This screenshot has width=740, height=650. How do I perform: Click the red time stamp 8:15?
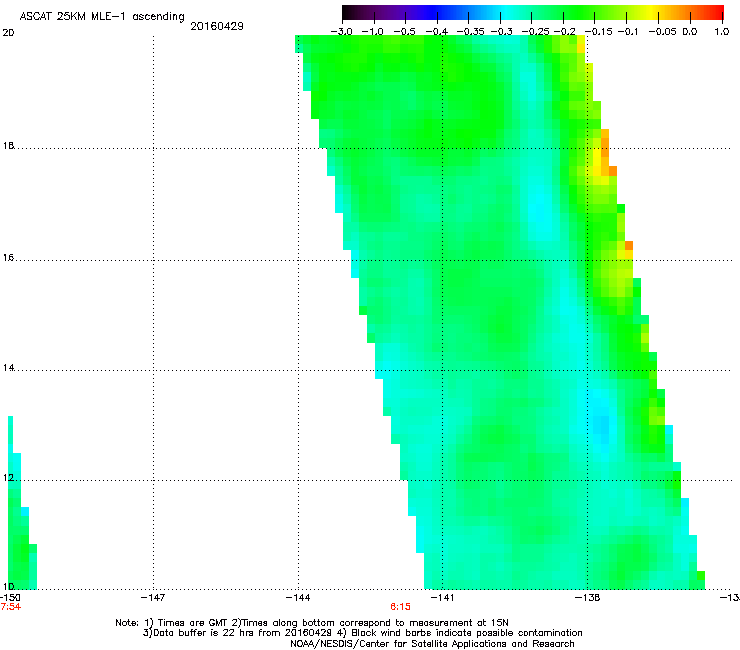[x=400, y=607]
